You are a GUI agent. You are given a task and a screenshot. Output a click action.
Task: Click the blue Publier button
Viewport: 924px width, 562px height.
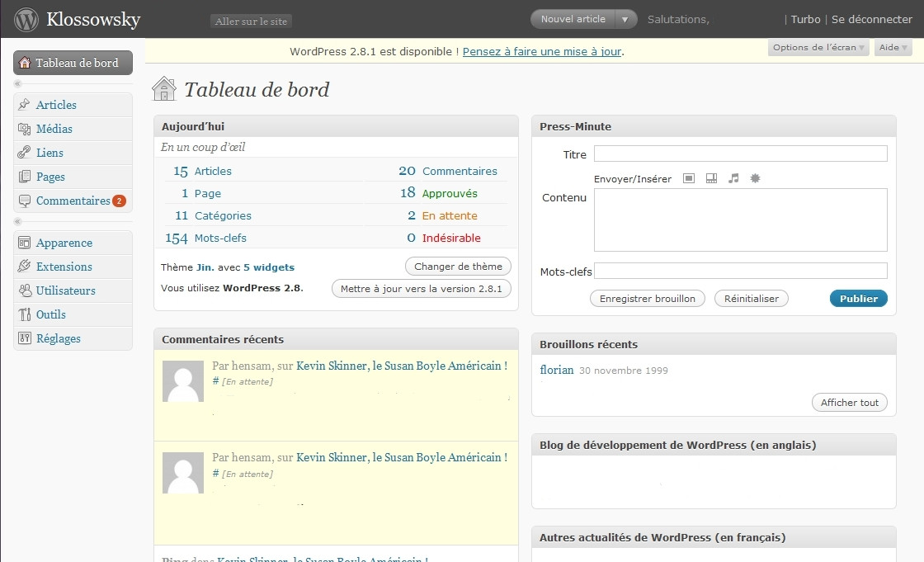859,299
